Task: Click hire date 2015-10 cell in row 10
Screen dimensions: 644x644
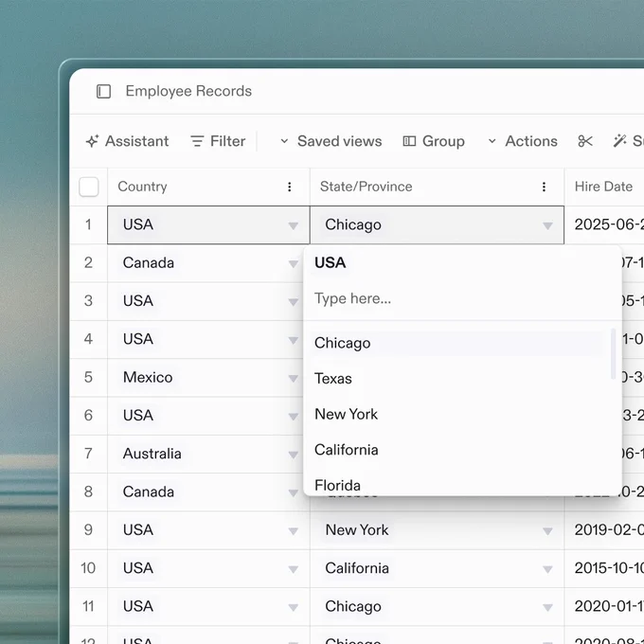Action: tap(604, 568)
